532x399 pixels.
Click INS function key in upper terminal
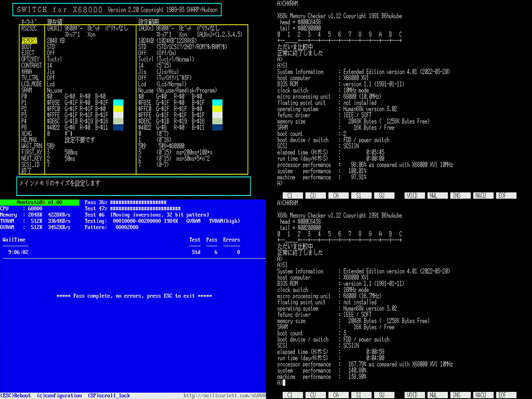pyautogui.click(x=460, y=196)
